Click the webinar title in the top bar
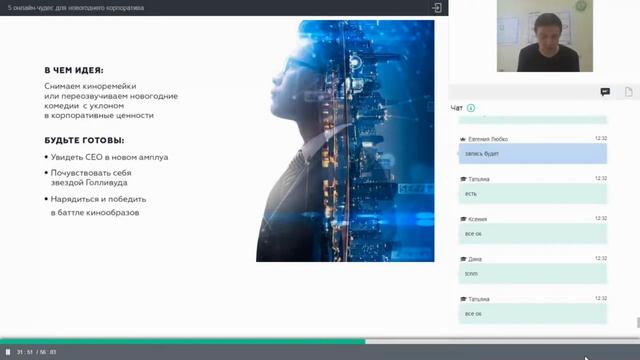This screenshot has height=360, width=640. (x=76, y=8)
